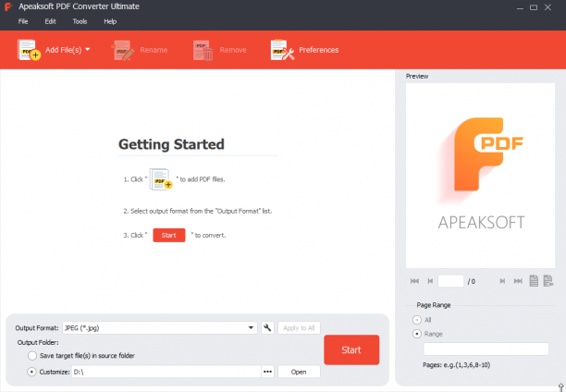The image size is (566, 392).
Task: Open Preferences via the wrench icon
Action: click(x=282, y=50)
